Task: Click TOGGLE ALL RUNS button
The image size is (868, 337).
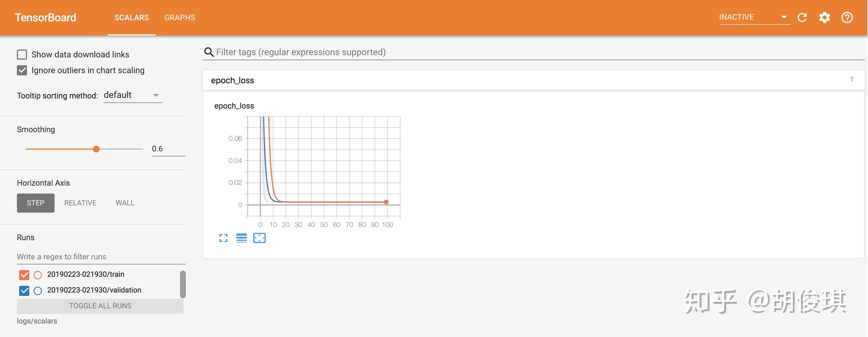Action: [100, 306]
